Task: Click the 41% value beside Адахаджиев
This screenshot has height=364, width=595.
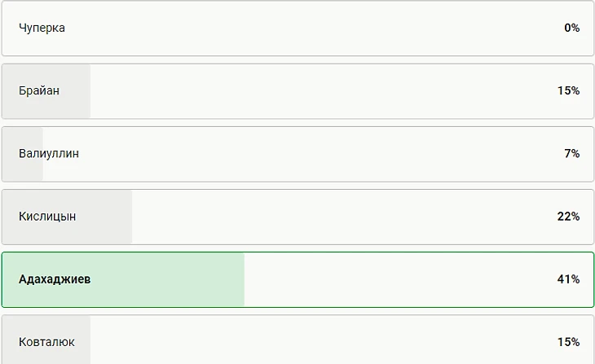Action: coord(568,279)
